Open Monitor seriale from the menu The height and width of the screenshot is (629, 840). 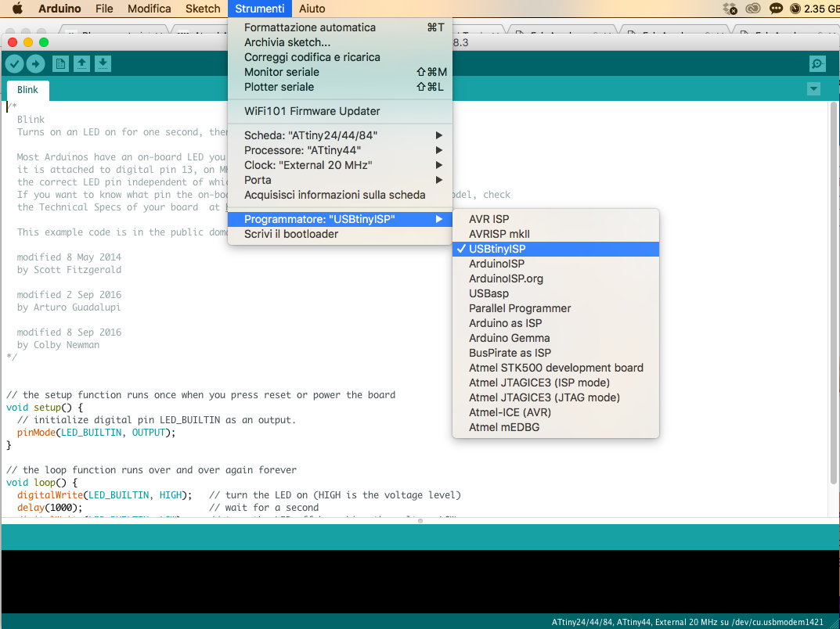341,72
